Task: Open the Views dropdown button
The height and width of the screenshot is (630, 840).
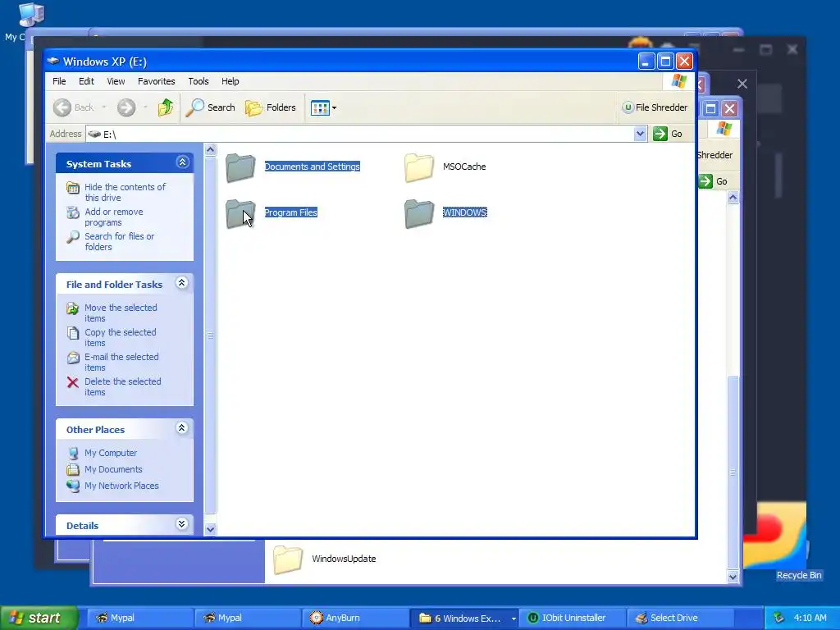Action: coord(323,107)
